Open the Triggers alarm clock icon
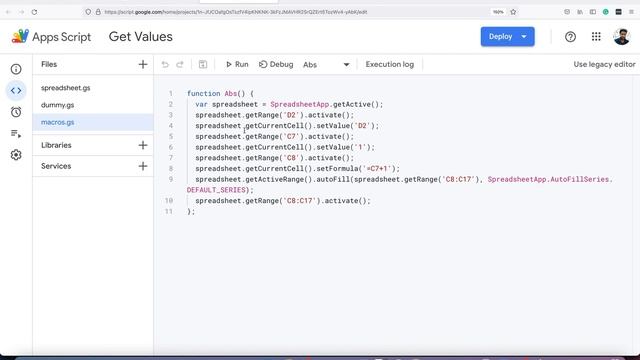640x360 pixels. point(16,112)
